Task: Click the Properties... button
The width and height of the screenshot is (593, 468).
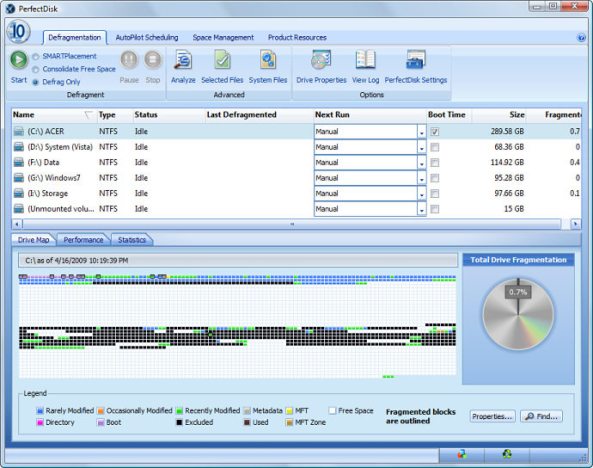Action: click(492, 416)
